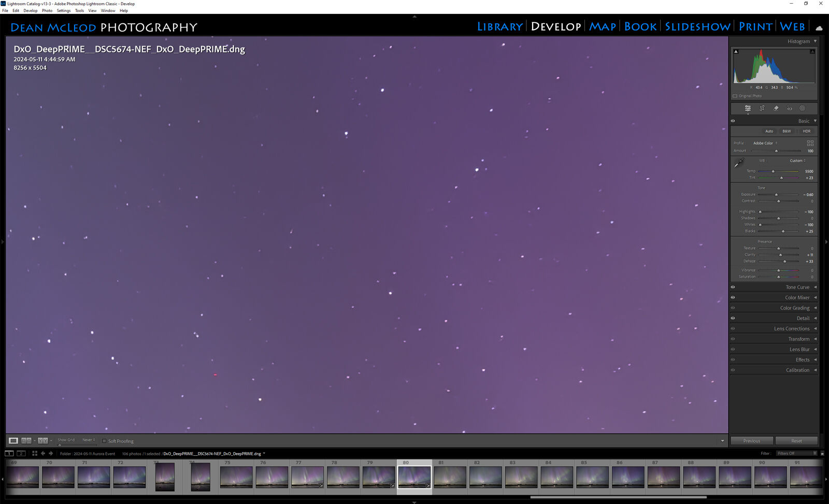This screenshot has height=504, width=829.
Task: Click the B&W treatment button
Action: click(787, 131)
